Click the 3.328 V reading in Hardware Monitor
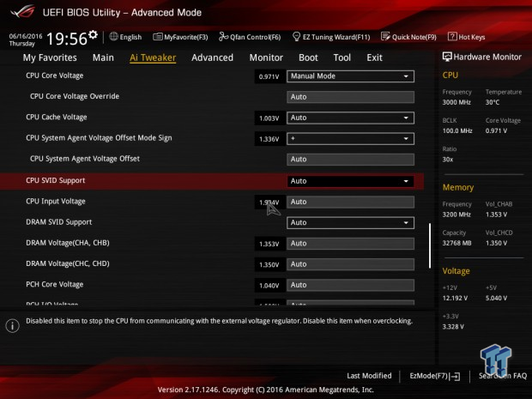The height and width of the screenshot is (399, 532). [453, 327]
